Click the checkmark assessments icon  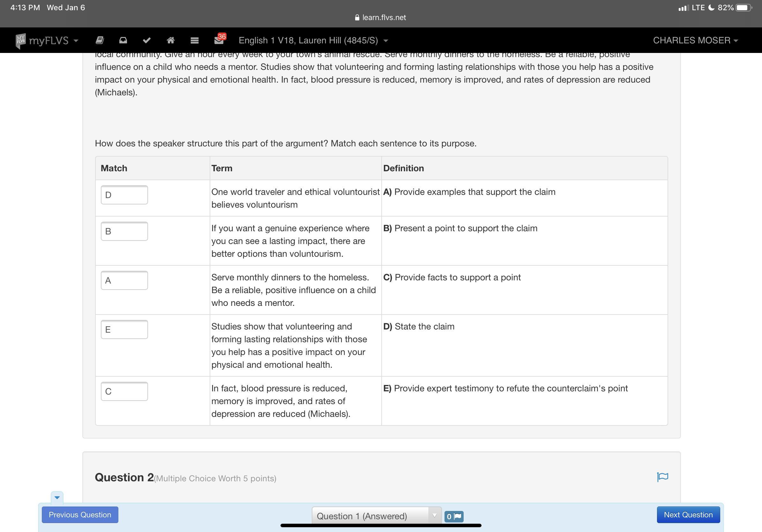pyautogui.click(x=147, y=41)
